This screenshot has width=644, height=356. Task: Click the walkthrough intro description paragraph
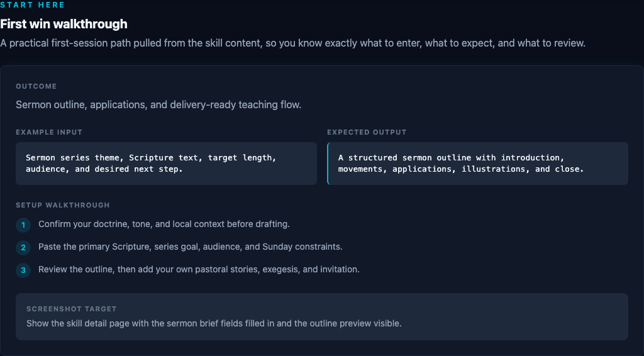293,43
